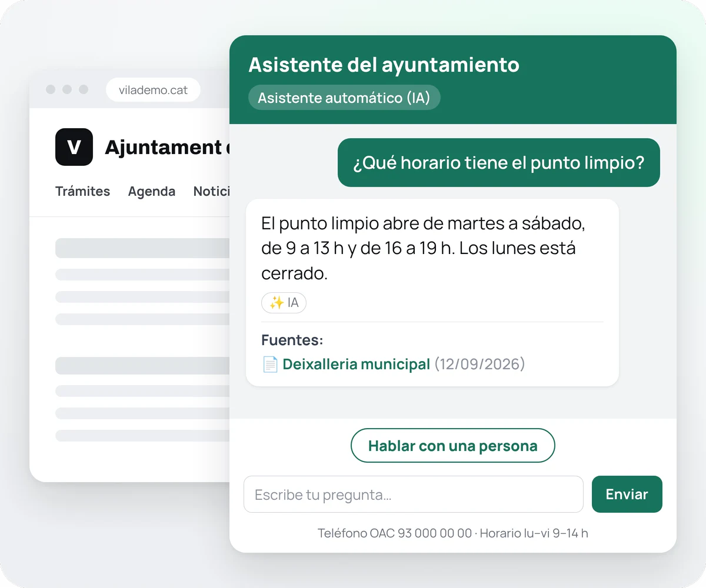This screenshot has width=706, height=588.
Task: Click the Teléfono OAC footer text
Action: pos(453,533)
